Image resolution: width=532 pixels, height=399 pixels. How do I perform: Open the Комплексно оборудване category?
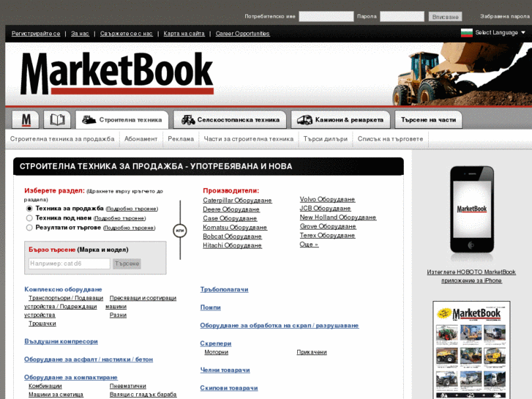(x=63, y=289)
